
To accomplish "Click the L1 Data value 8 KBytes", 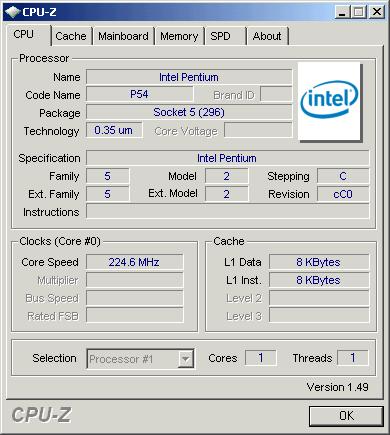I will click(x=319, y=262).
